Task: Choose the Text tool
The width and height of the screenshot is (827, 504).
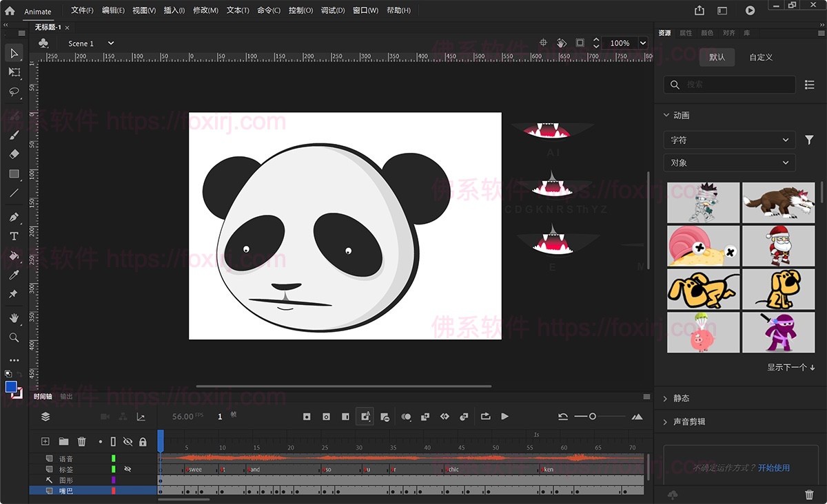Action: (14, 236)
